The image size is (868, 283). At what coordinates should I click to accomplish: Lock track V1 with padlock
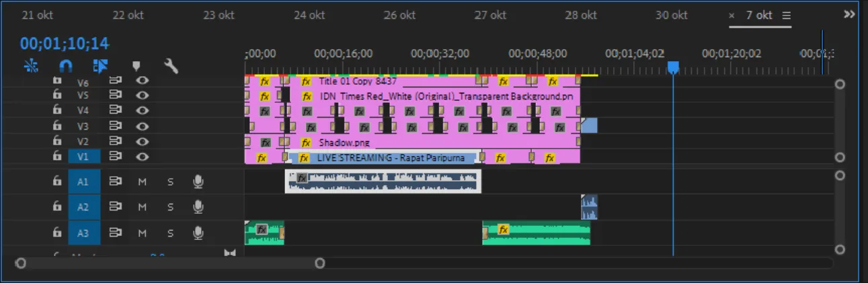coord(57,157)
